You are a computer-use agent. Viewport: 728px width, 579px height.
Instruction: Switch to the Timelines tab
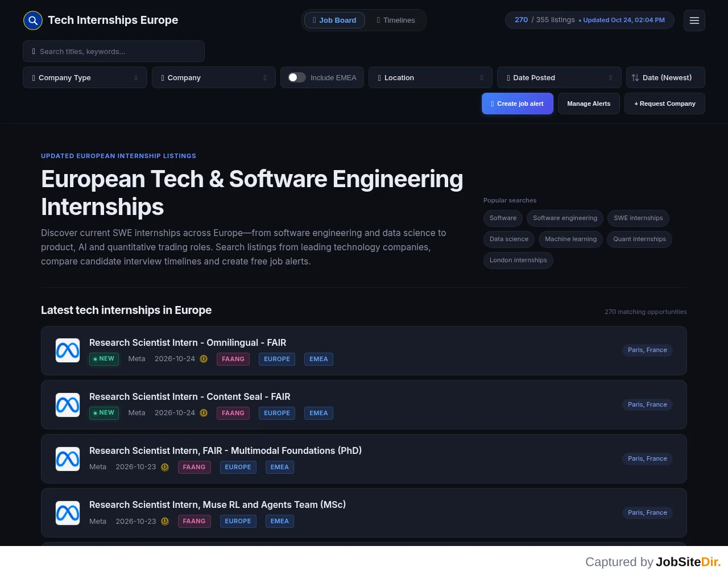point(396,20)
